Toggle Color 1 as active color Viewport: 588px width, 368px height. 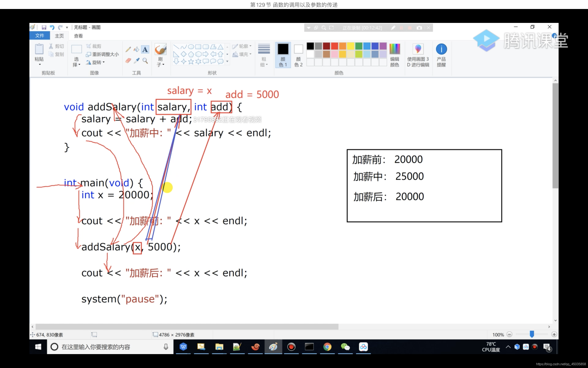tap(283, 55)
